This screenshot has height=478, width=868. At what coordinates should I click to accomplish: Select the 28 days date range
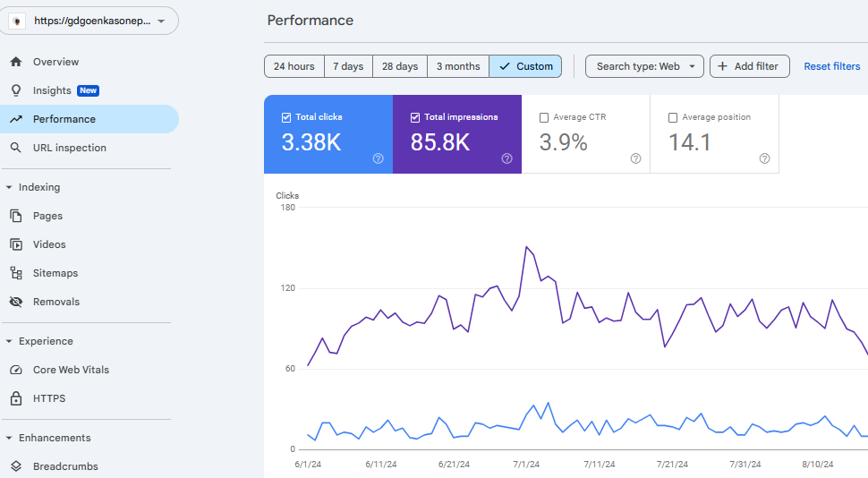tap(400, 66)
